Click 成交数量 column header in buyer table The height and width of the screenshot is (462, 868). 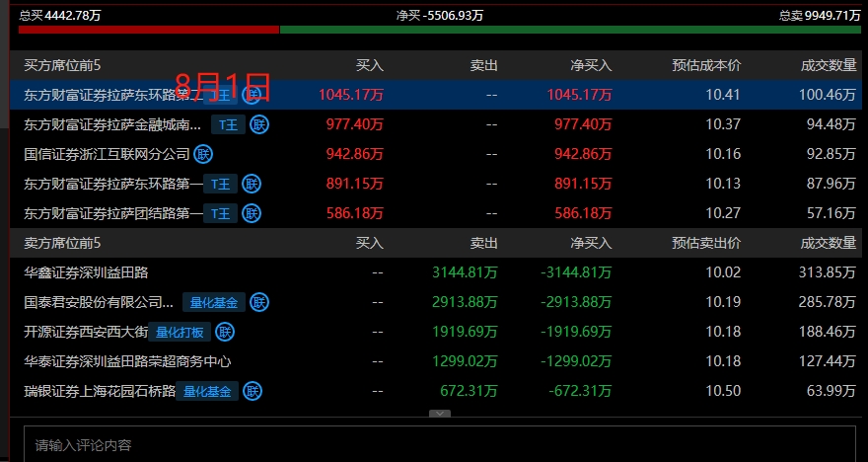(829, 65)
